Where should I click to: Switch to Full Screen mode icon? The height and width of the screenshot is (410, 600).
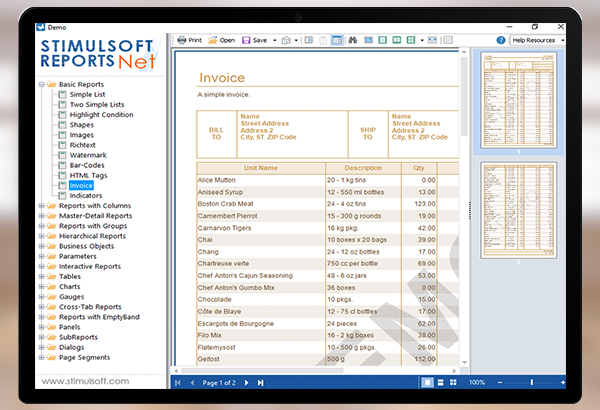click(x=368, y=40)
